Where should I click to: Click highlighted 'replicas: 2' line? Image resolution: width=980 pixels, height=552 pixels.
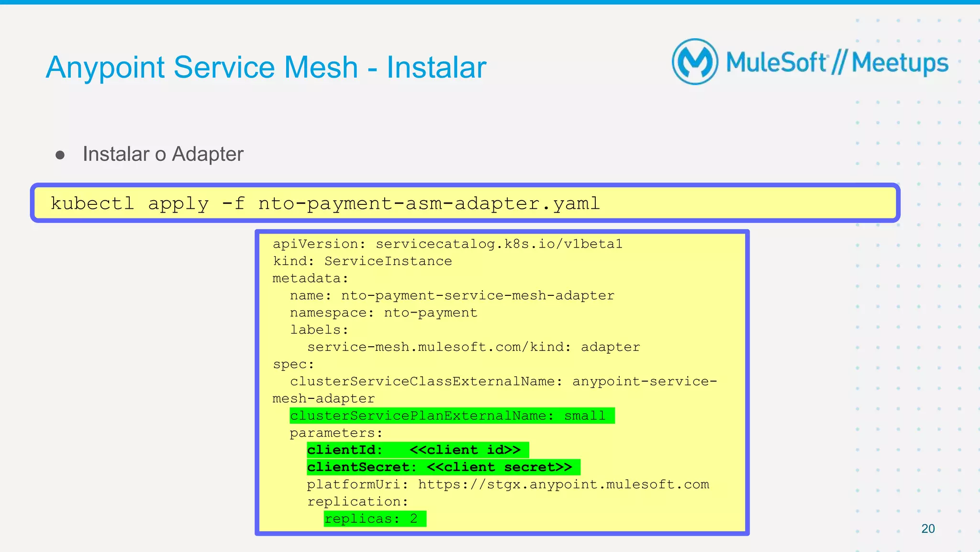click(x=375, y=519)
